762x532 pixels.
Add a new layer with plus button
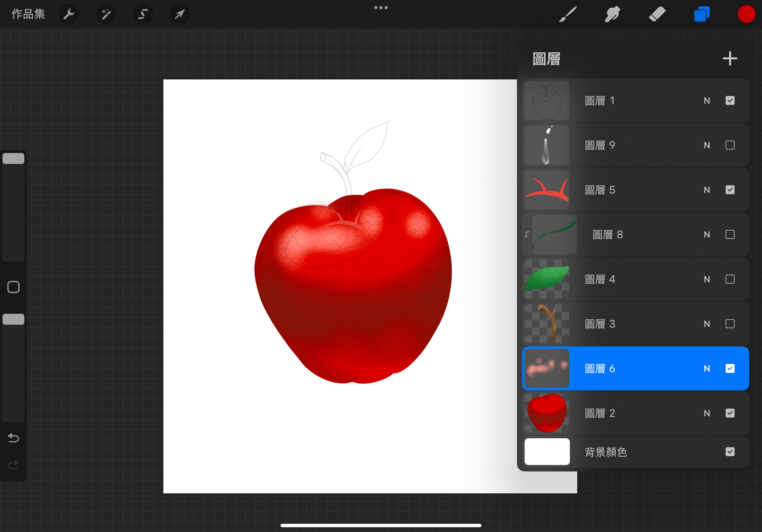[730, 58]
